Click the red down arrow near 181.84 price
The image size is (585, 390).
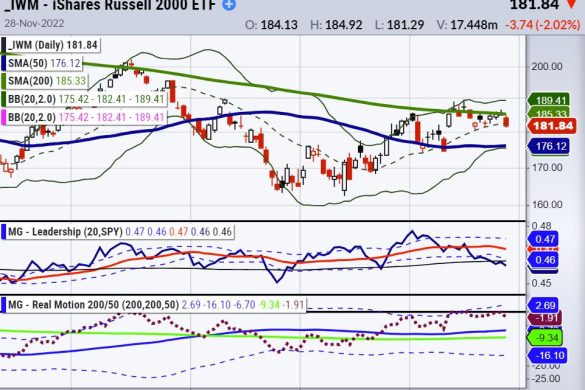pyautogui.click(x=571, y=4)
